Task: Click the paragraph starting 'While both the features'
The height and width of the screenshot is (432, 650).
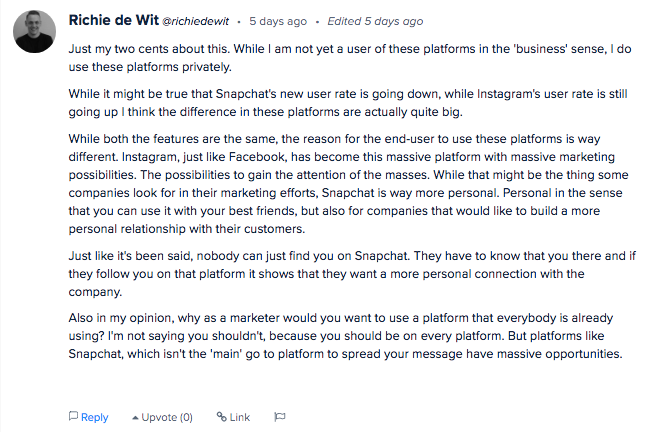Action: pos(348,184)
